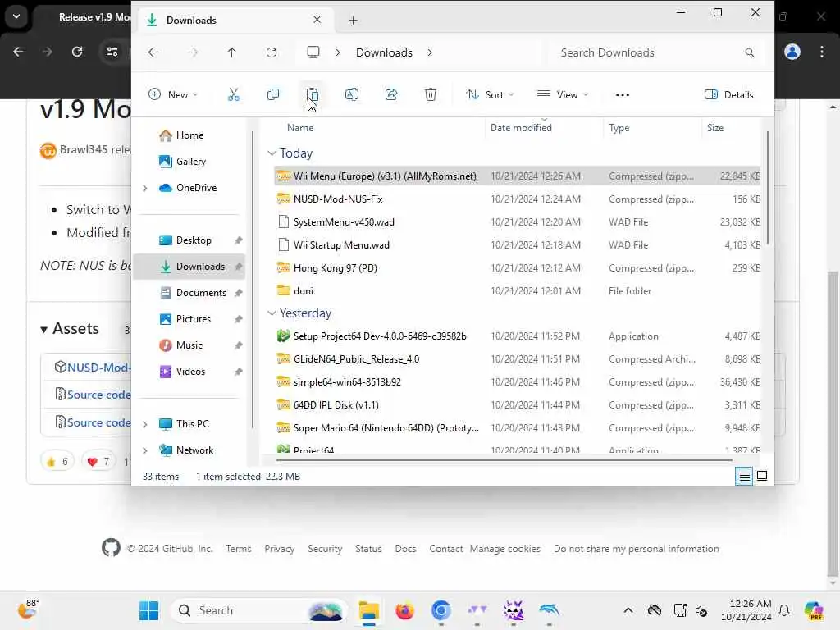Go back in File Explorer
Image resolution: width=840 pixels, height=630 pixels.
coord(153,52)
